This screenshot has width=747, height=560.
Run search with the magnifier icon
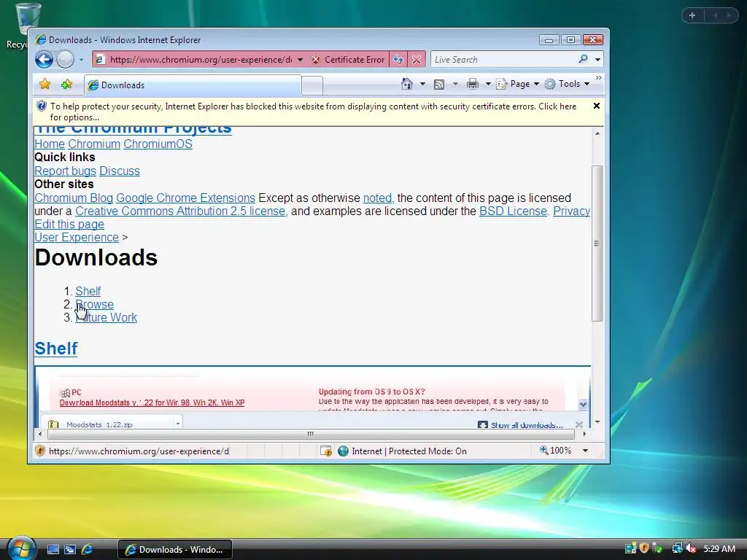pos(583,59)
